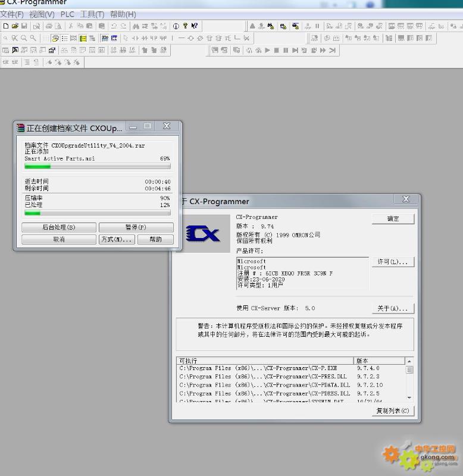Open the 文件(F) menu

pos(12,14)
